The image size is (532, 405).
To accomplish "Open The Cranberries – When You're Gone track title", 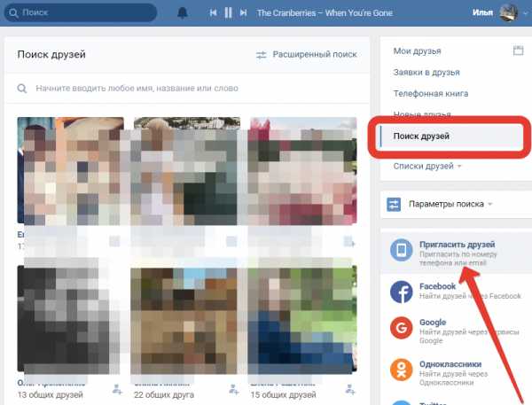I will pyautogui.click(x=325, y=13).
